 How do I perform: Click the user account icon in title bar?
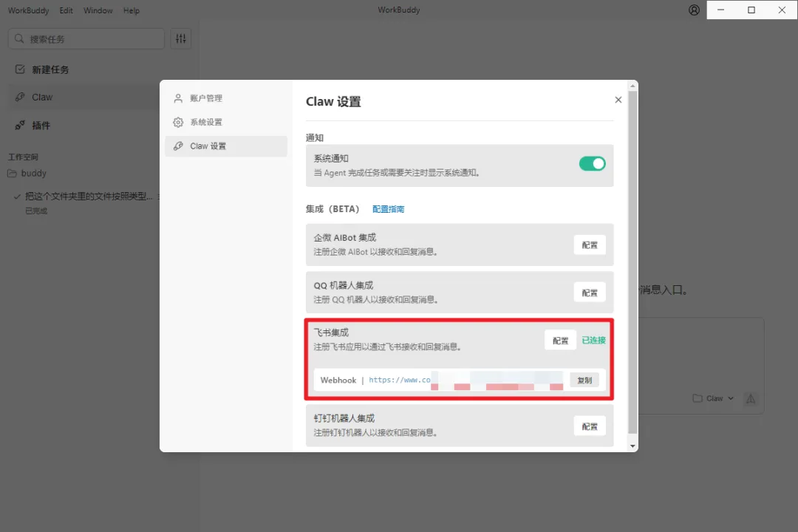tap(694, 10)
